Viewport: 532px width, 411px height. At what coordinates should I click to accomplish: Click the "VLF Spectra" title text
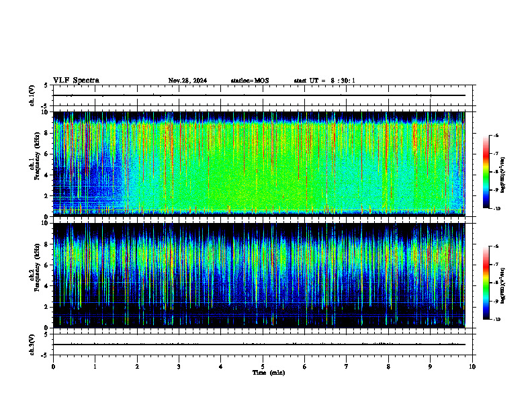pos(76,81)
